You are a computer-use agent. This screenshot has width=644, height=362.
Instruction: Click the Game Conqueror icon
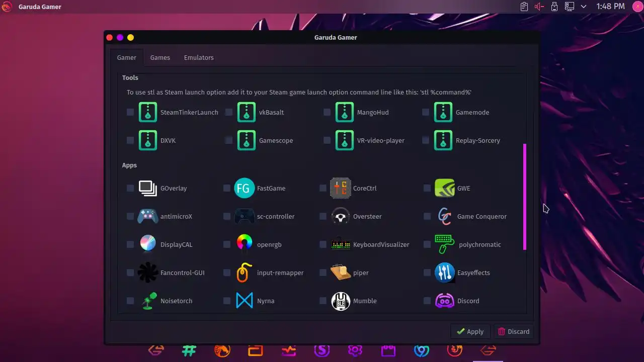(445, 216)
